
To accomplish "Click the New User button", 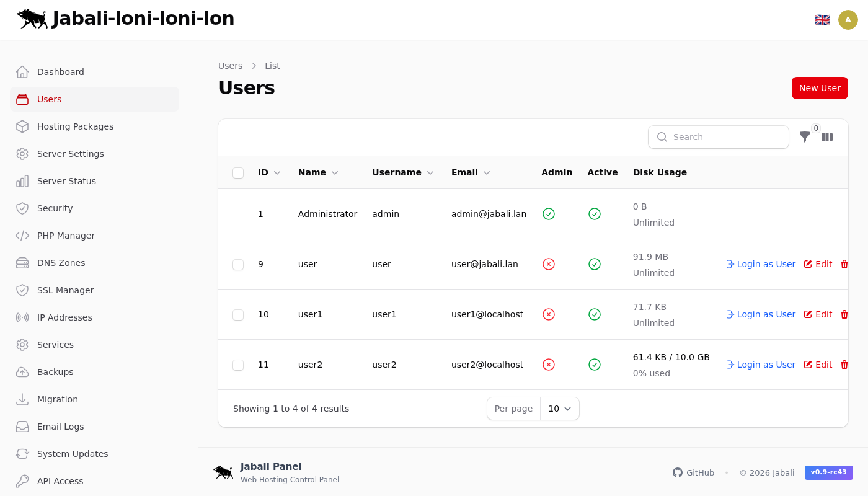I will click(x=819, y=88).
